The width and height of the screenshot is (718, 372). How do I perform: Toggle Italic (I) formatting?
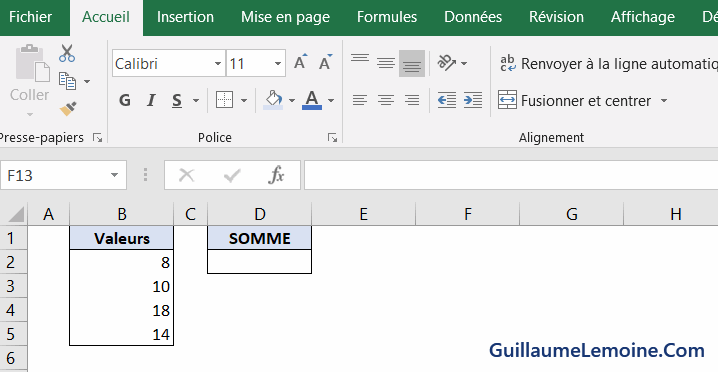tap(151, 100)
